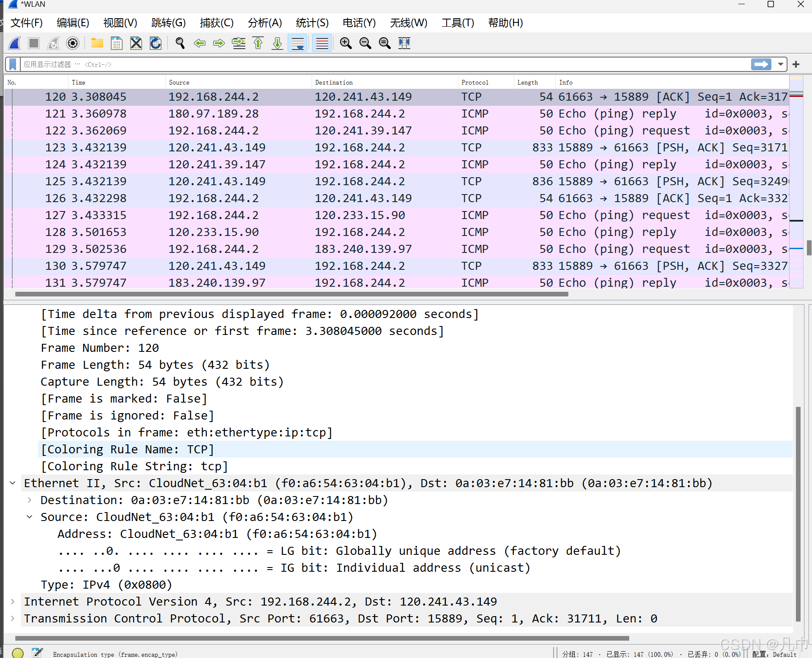Expand the Internet Protocol Version 4 section

pyautogui.click(x=13, y=601)
